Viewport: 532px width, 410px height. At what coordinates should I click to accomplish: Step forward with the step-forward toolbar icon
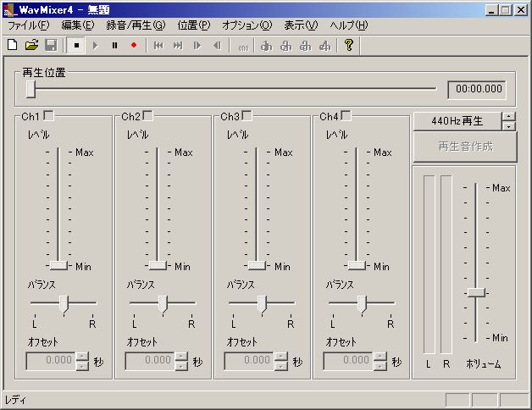point(197,45)
